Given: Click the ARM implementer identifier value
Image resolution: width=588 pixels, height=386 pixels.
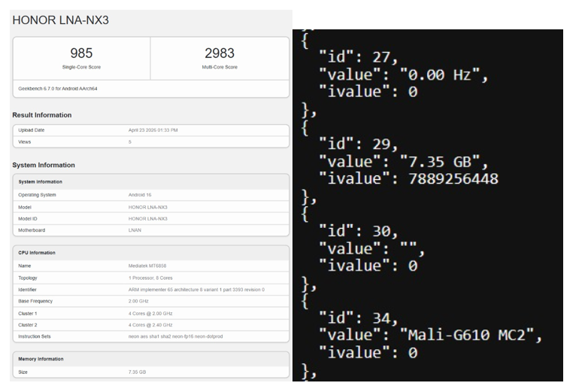Looking at the screenshot, I should 196,290.
